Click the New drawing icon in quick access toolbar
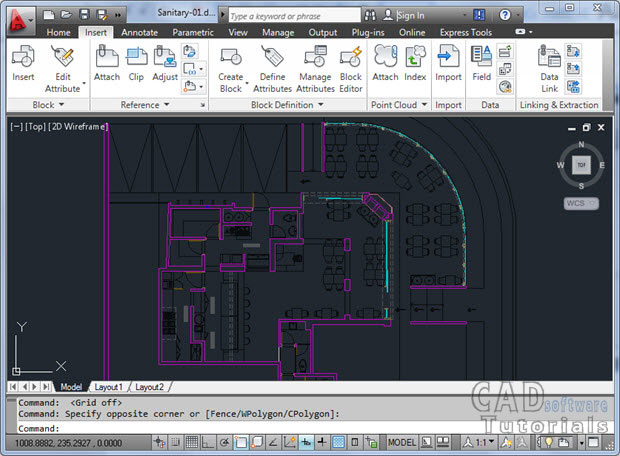Image resolution: width=620 pixels, height=456 pixels. point(49,15)
